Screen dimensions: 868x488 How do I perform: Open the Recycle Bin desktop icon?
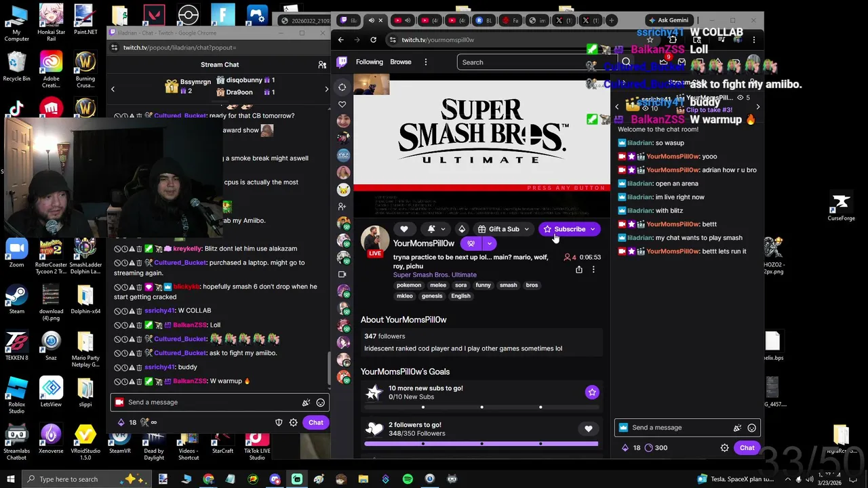[17, 66]
